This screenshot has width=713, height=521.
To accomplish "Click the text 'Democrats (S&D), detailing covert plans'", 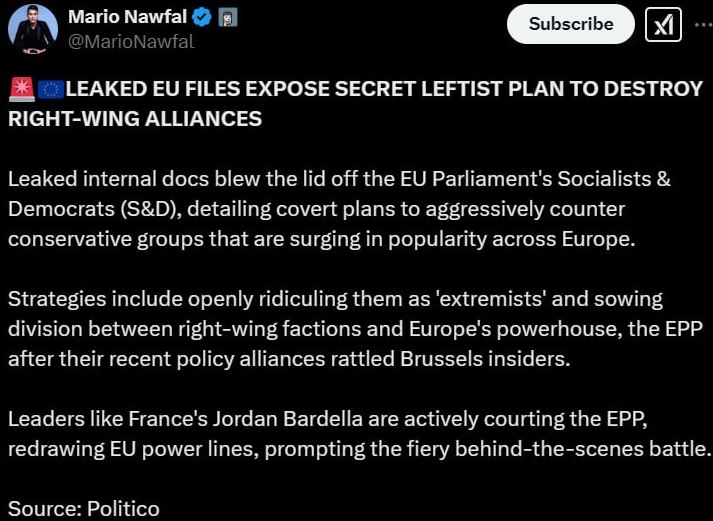I will [x=316, y=209].
